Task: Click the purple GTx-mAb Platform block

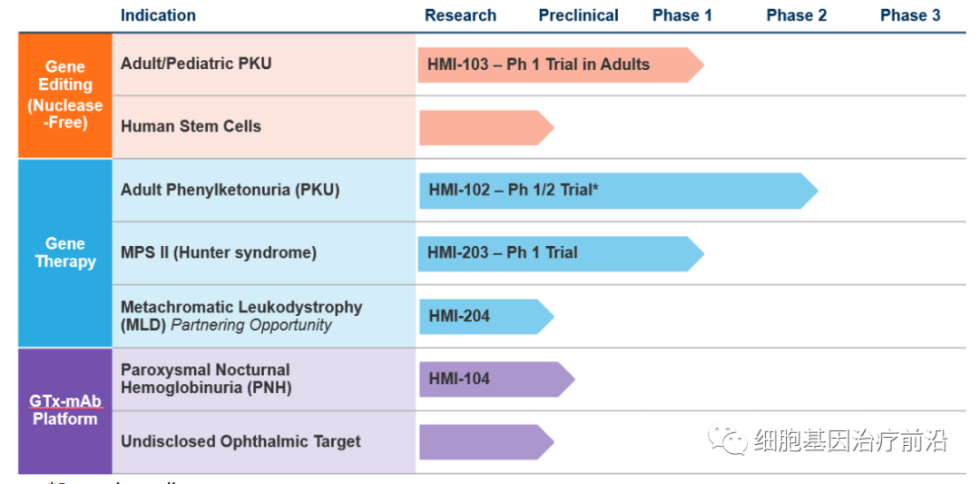Action: point(65,410)
